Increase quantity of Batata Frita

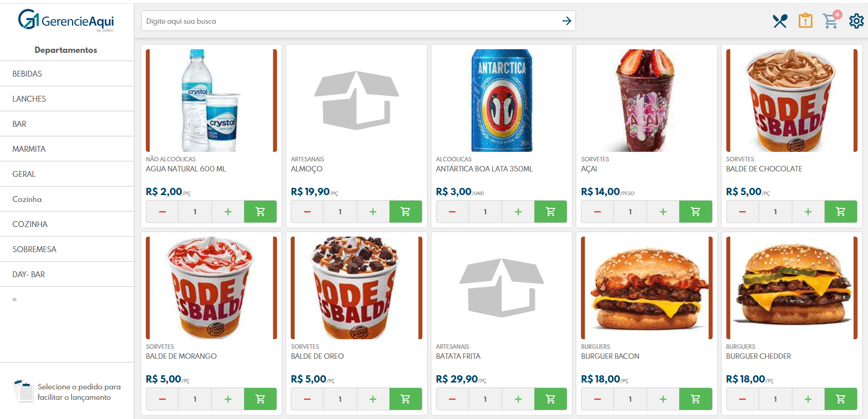pyautogui.click(x=518, y=399)
